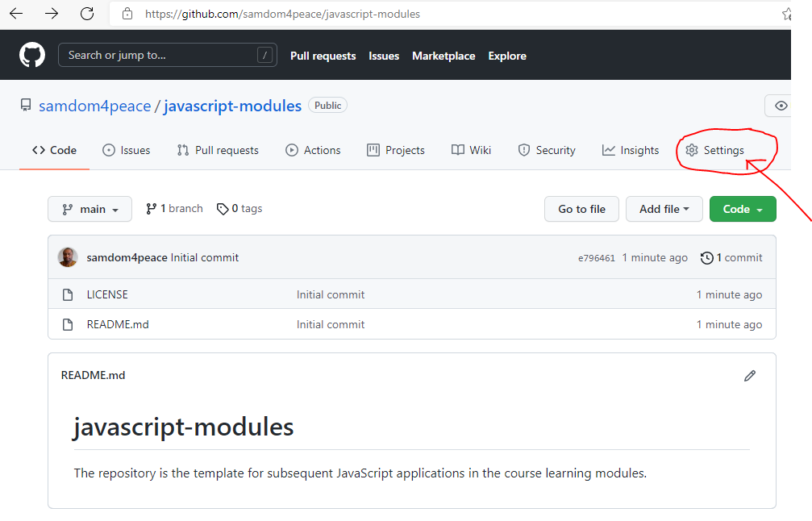
Task: Expand the Add file dropdown
Action: click(664, 209)
